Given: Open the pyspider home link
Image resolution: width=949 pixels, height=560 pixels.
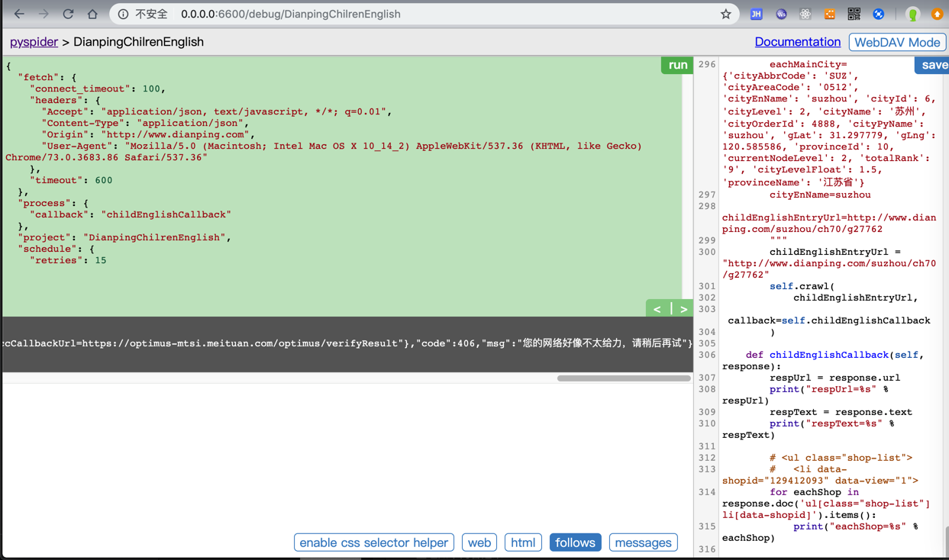Looking at the screenshot, I should point(34,42).
